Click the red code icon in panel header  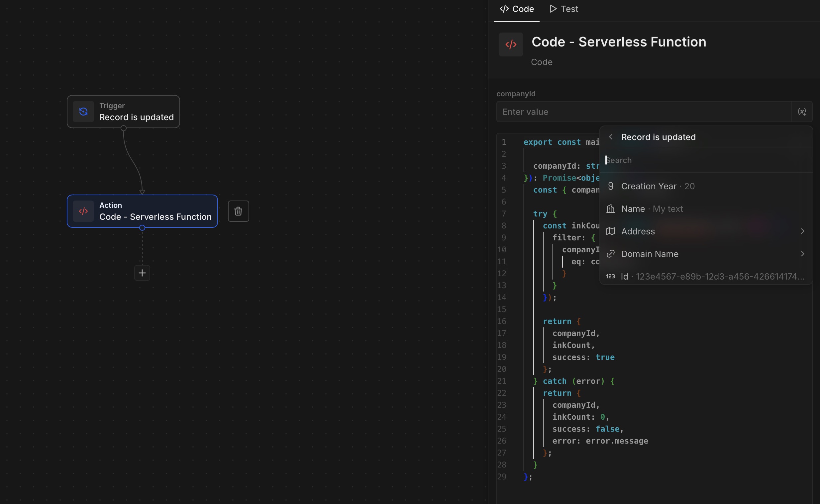(x=511, y=44)
